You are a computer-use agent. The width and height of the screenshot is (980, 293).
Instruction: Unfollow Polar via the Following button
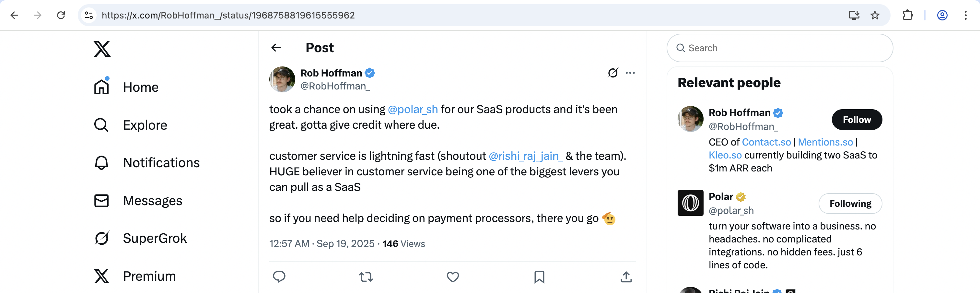(x=850, y=204)
